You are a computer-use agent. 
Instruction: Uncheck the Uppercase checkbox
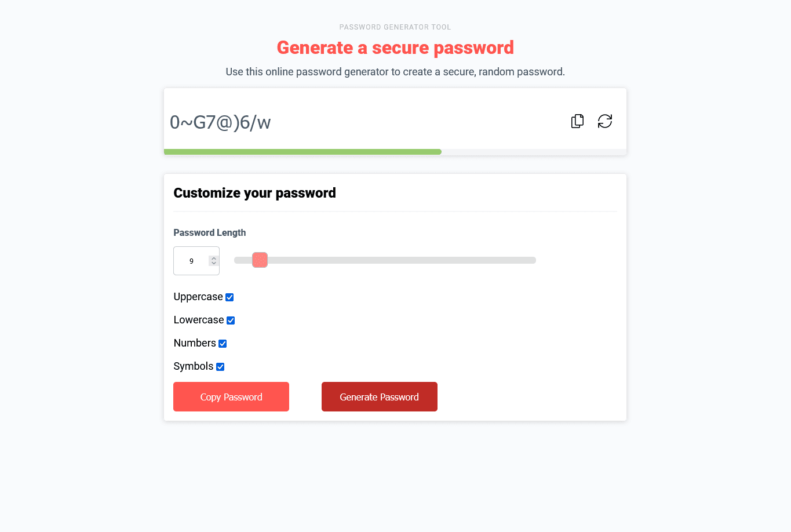[x=229, y=297]
